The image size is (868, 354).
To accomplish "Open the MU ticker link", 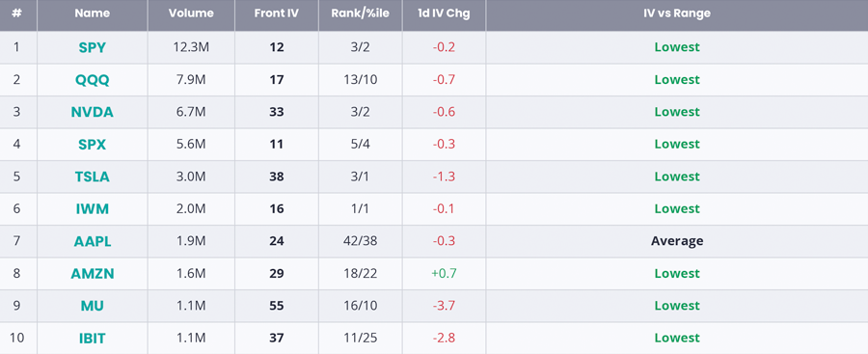I will click(92, 306).
